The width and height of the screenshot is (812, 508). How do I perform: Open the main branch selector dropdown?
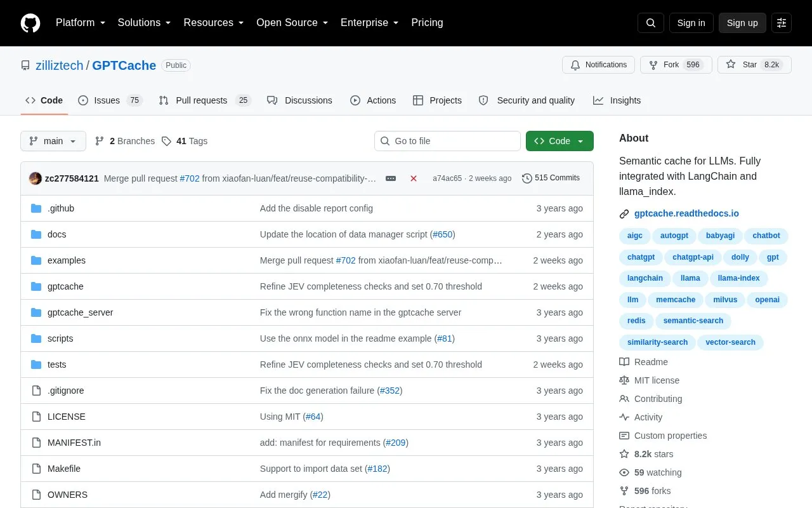tap(53, 141)
